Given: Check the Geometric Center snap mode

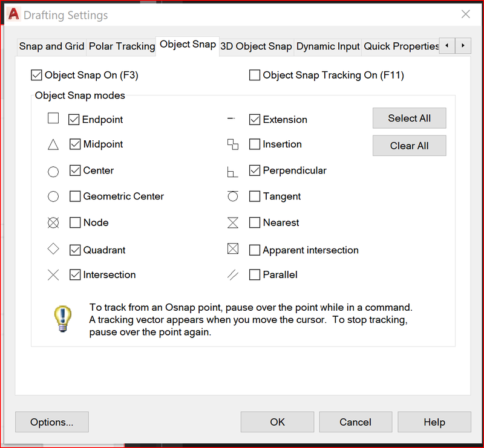Looking at the screenshot, I should click(75, 196).
